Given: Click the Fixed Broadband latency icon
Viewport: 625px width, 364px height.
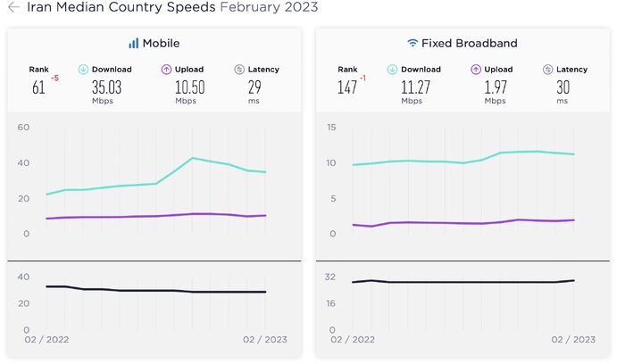Looking at the screenshot, I should point(548,70).
